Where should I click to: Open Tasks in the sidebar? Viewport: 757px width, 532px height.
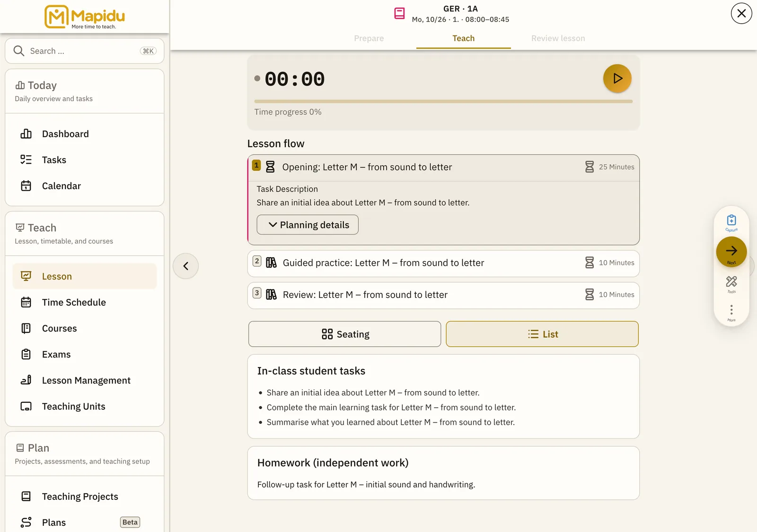(85, 160)
